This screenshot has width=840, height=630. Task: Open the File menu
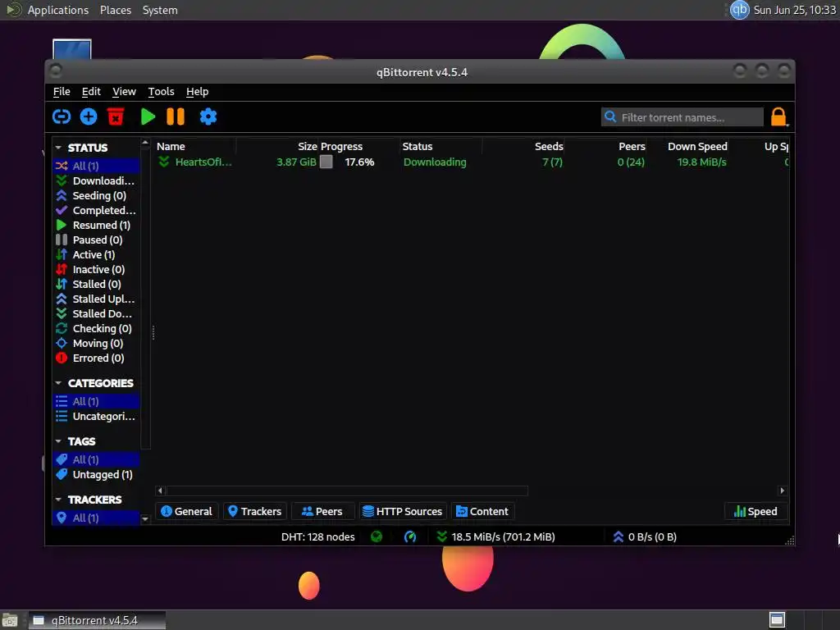(62, 92)
